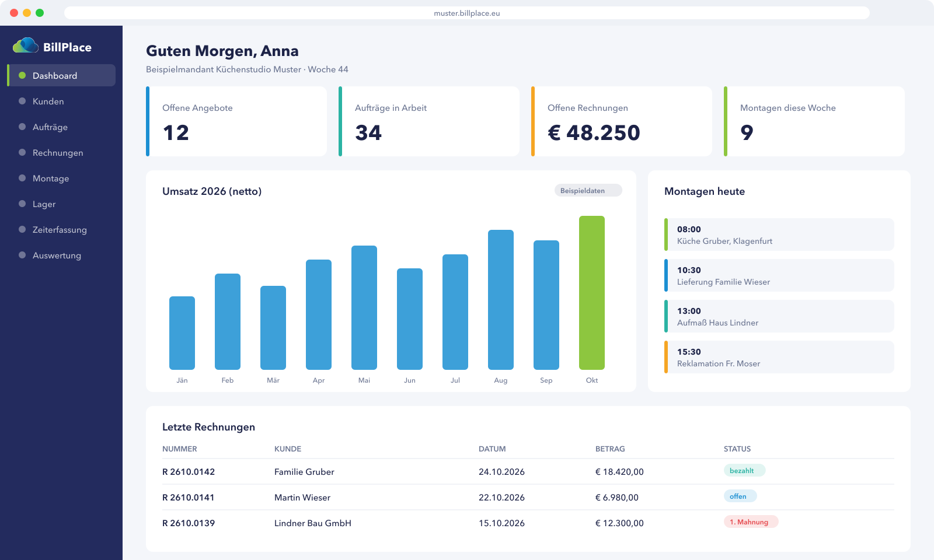Select customer Lindner Bau GmbH
This screenshot has height=560, width=934.
tap(313, 523)
